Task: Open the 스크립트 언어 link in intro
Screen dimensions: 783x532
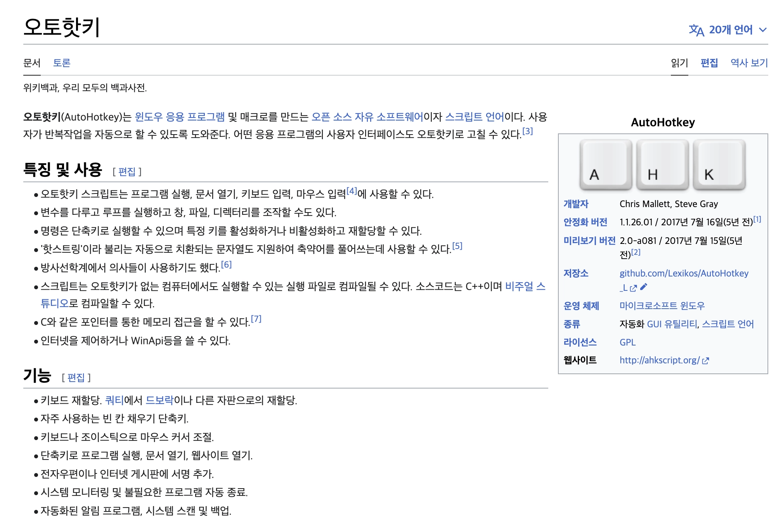Action: point(475,117)
